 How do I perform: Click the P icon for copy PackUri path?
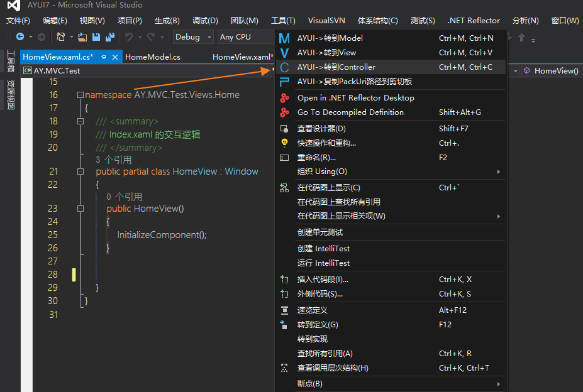click(284, 82)
